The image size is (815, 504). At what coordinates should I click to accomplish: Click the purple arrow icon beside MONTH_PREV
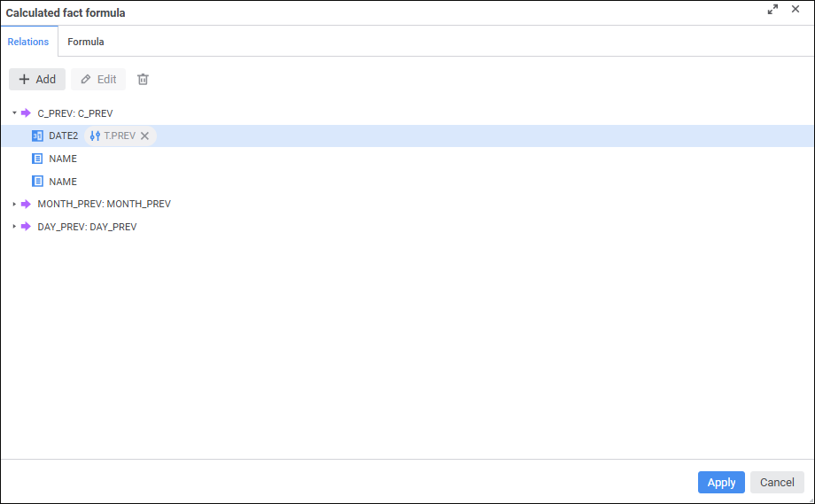click(x=26, y=204)
